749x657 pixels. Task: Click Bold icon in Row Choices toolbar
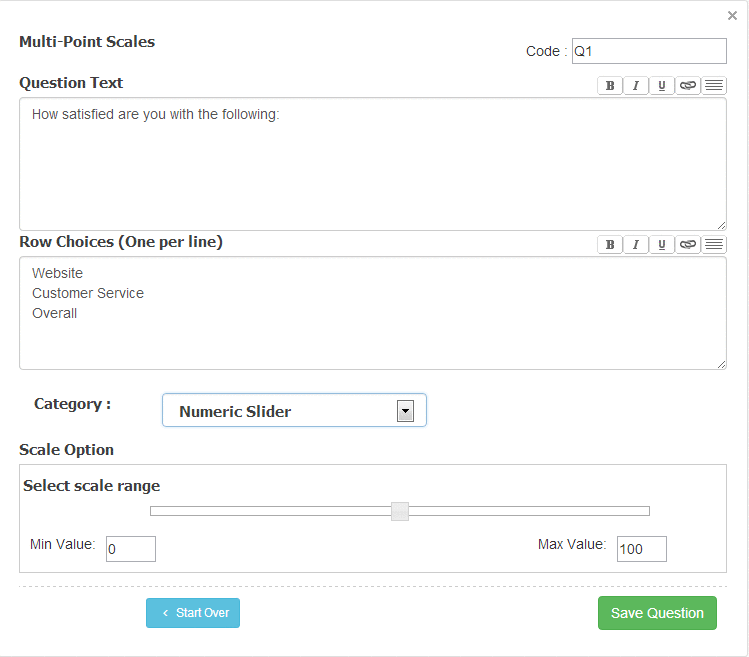(610, 245)
